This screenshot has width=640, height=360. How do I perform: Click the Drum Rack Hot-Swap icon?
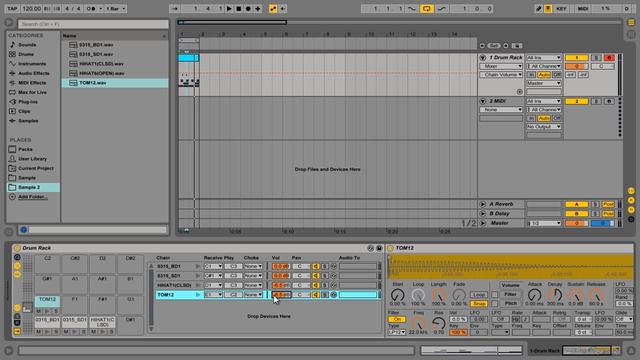pyautogui.click(x=370, y=248)
